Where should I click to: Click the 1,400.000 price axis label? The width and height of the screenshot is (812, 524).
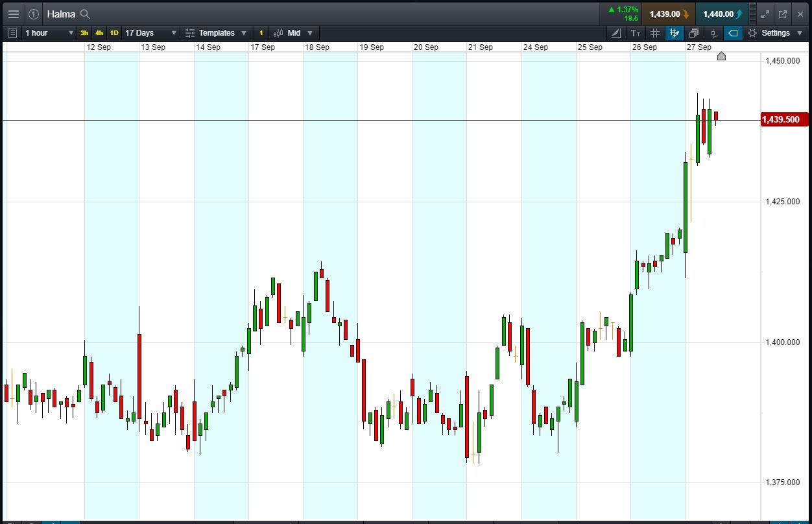point(783,342)
